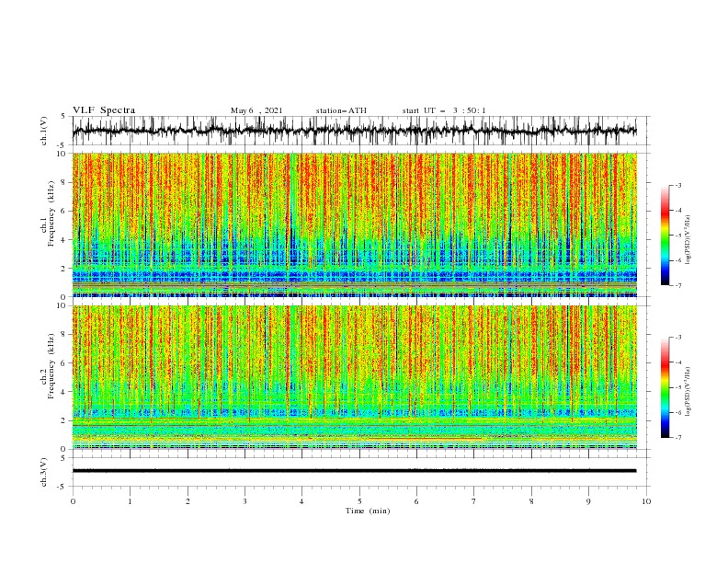Click time axis tick label '1'
Image resolution: width=728 pixels, height=563 pixels.
point(130,501)
